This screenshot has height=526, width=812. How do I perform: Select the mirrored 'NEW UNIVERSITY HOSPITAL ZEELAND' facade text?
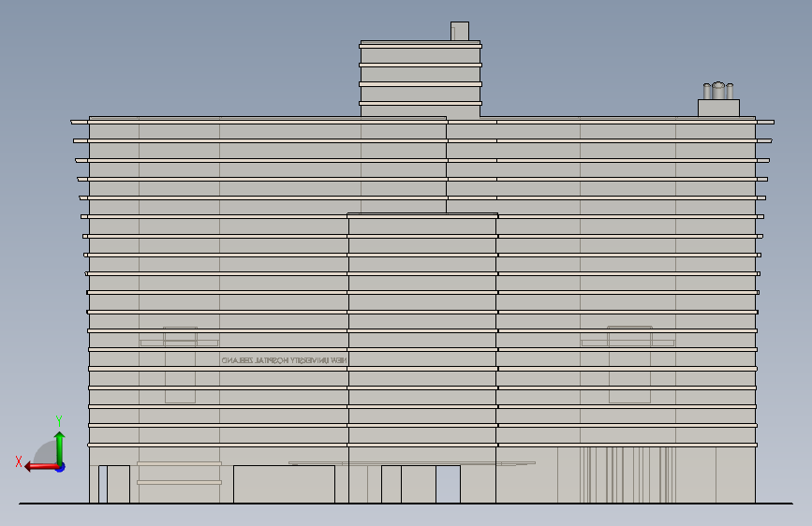[x=285, y=360]
